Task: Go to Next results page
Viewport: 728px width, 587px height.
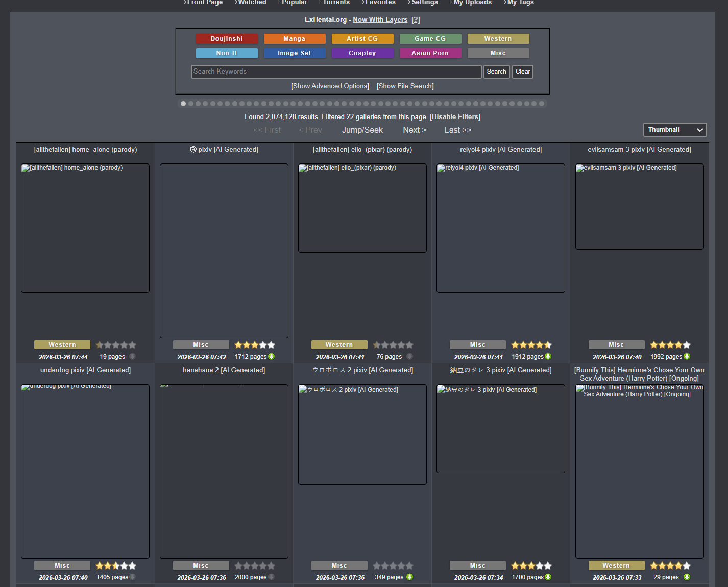Action: (x=415, y=130)
